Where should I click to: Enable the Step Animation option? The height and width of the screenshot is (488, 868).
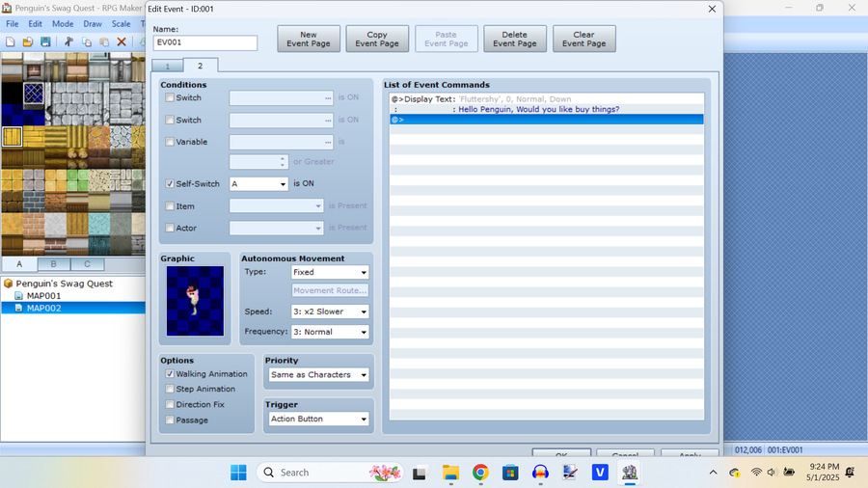click(x=170, y=389)
